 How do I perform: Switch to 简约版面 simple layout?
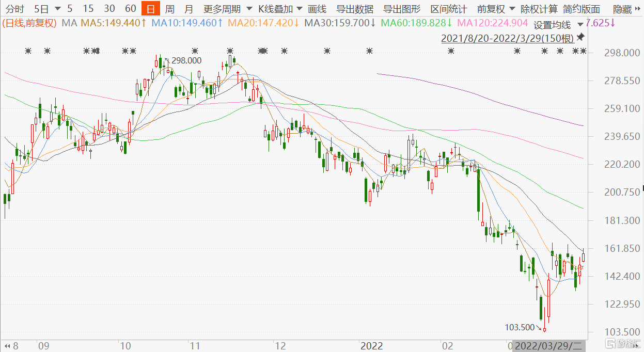click(582, 9)
